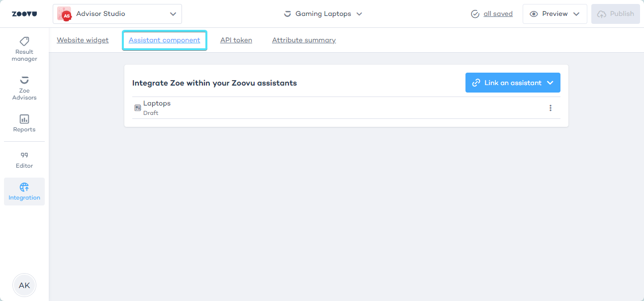The height and width of the screenshot is (301, 644).
Task: Click the Zoovu logo
Action: coord(24,14)
